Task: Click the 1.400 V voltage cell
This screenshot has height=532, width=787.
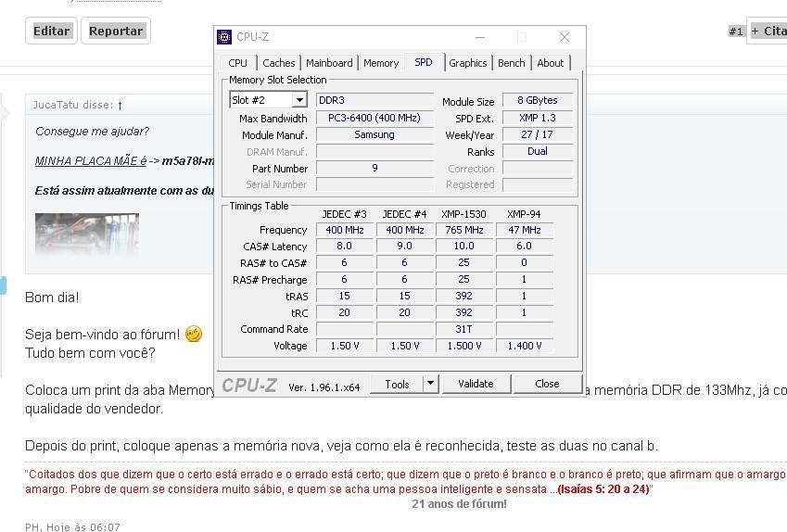Action: coord(525,346)
